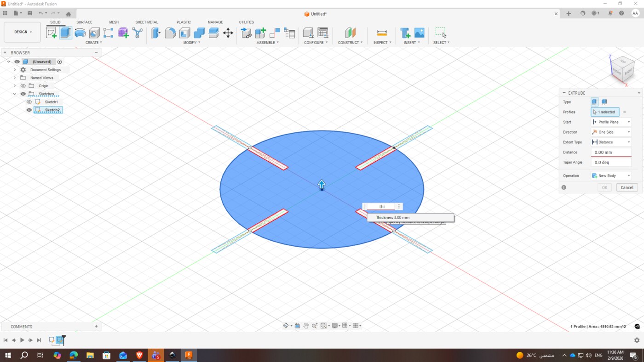Select the Bill of Materials icon

coord(289,33)
